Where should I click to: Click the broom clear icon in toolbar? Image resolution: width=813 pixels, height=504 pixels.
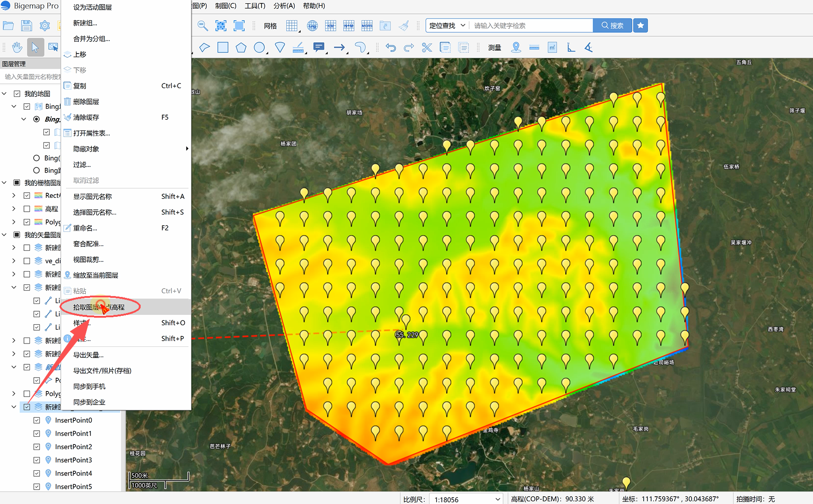point(404,26)
